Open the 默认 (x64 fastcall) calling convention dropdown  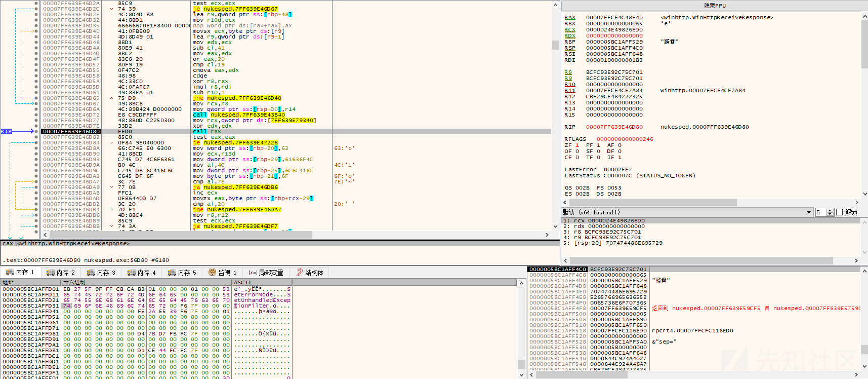click(687, 212)
